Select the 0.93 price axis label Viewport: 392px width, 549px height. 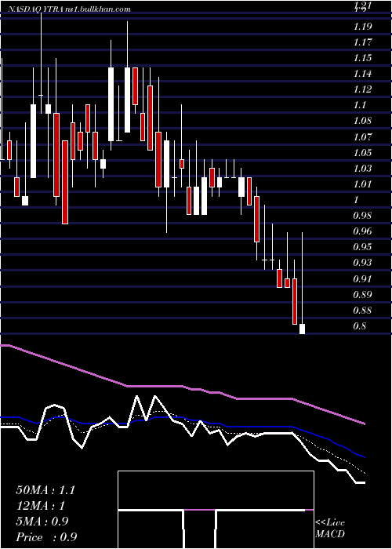[x=362, y=263]
